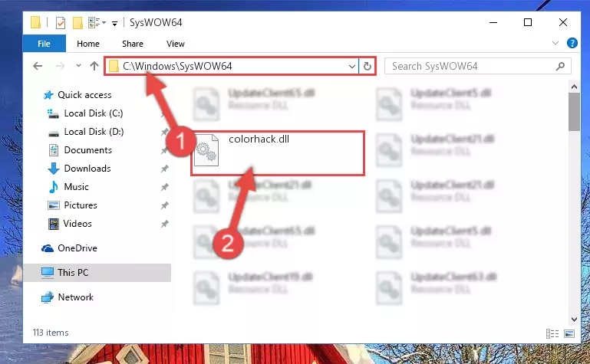This screenshot has height=364, width=590.
Task: Click the Documents page icon in sidebar
Action: (54, 150)
